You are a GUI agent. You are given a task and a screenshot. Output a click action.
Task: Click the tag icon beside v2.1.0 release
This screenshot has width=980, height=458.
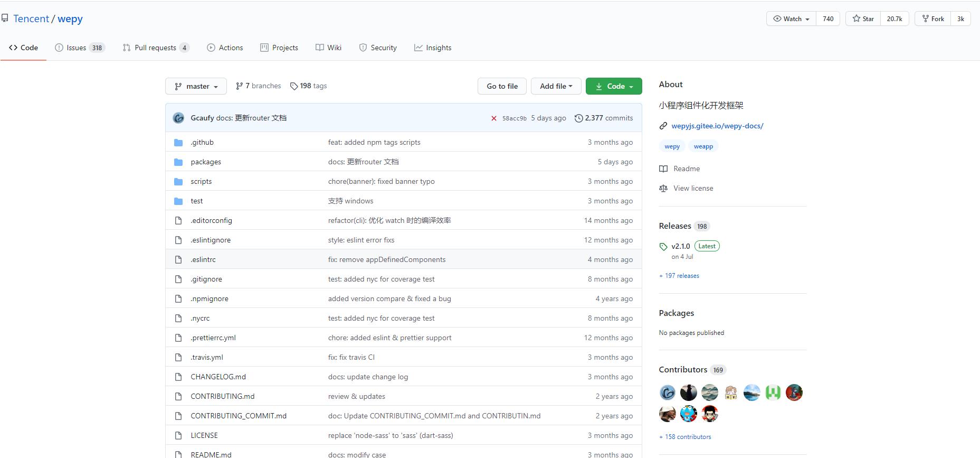[663, 247]
